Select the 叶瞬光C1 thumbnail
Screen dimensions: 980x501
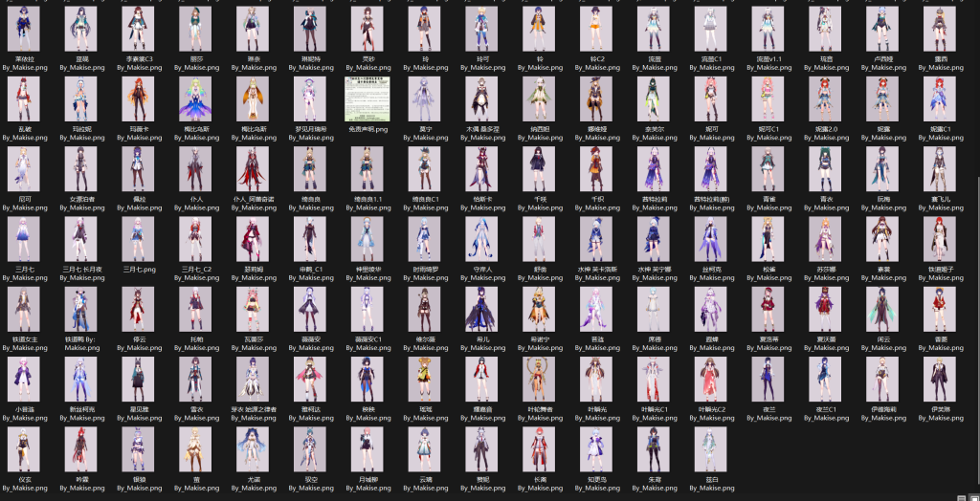[x=653, y=380]
